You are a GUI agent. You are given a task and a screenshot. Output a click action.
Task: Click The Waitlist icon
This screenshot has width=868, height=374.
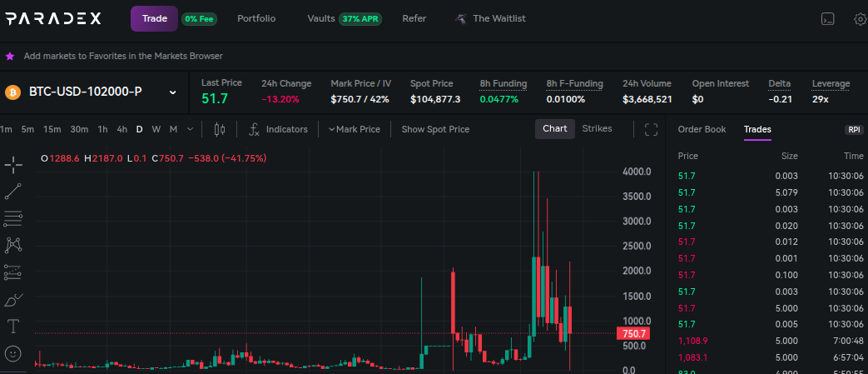pyautogui.click(x=460, y=19)
